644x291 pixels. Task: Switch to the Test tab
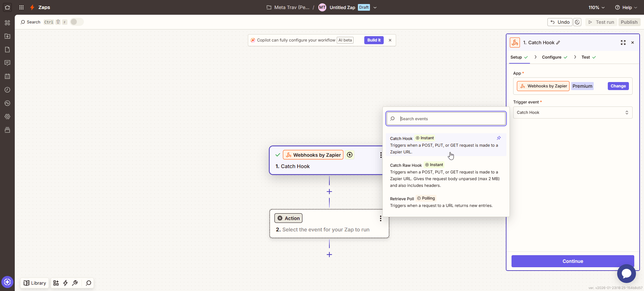589,57
